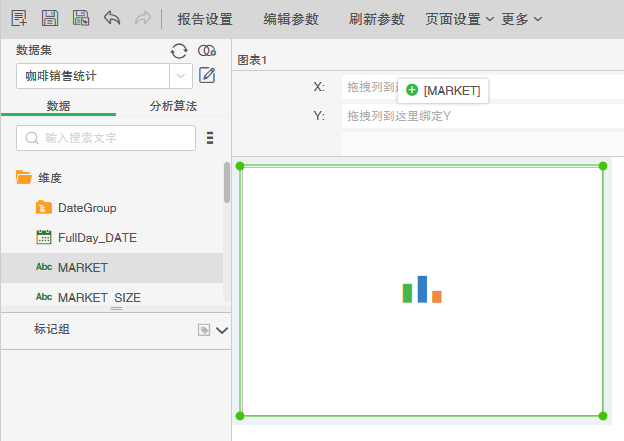Click the field search input box
Screen dimensions: 624x441
click(x=108, y=138)
